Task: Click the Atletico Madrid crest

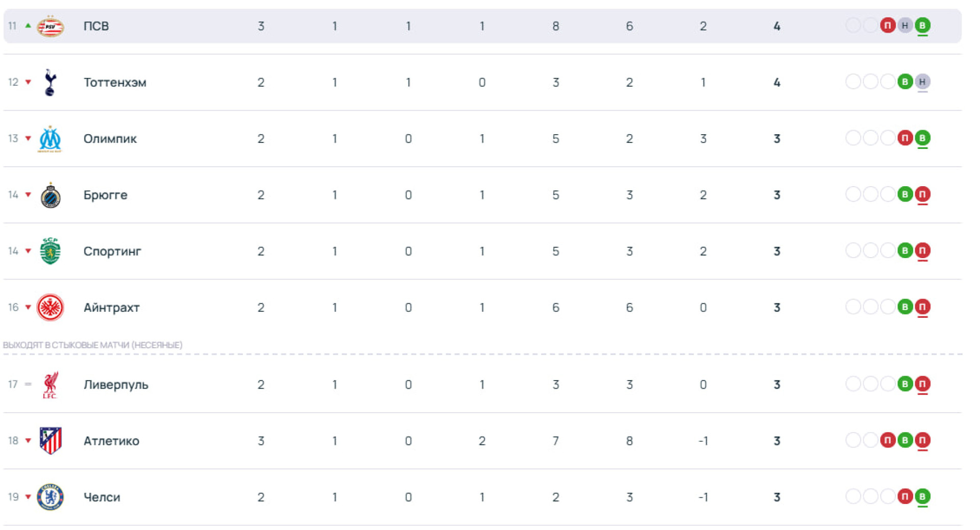Action: 50,441
